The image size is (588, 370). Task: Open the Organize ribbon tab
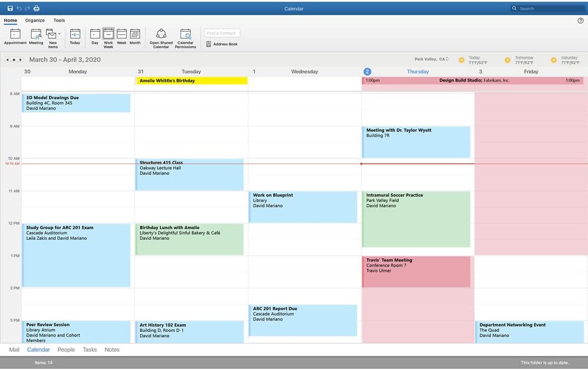[35, 21]
